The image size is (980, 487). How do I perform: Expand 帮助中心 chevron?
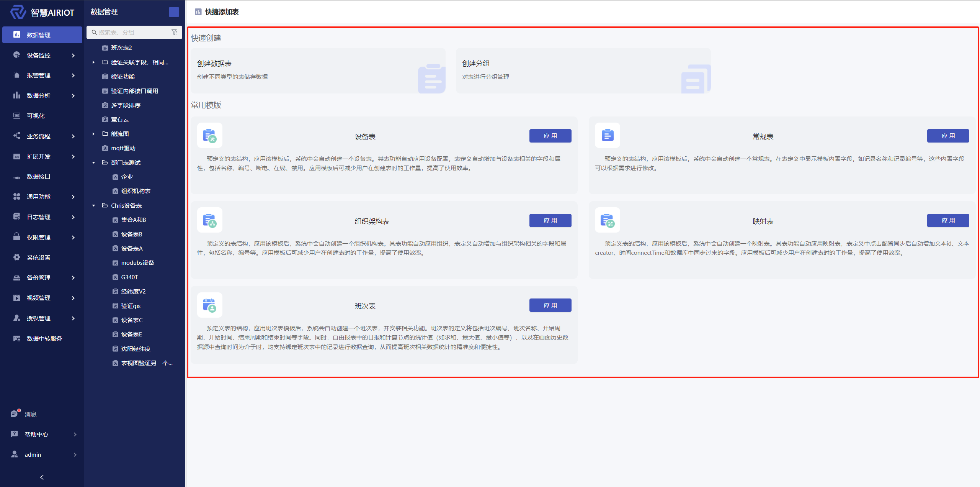click(75, 435)
